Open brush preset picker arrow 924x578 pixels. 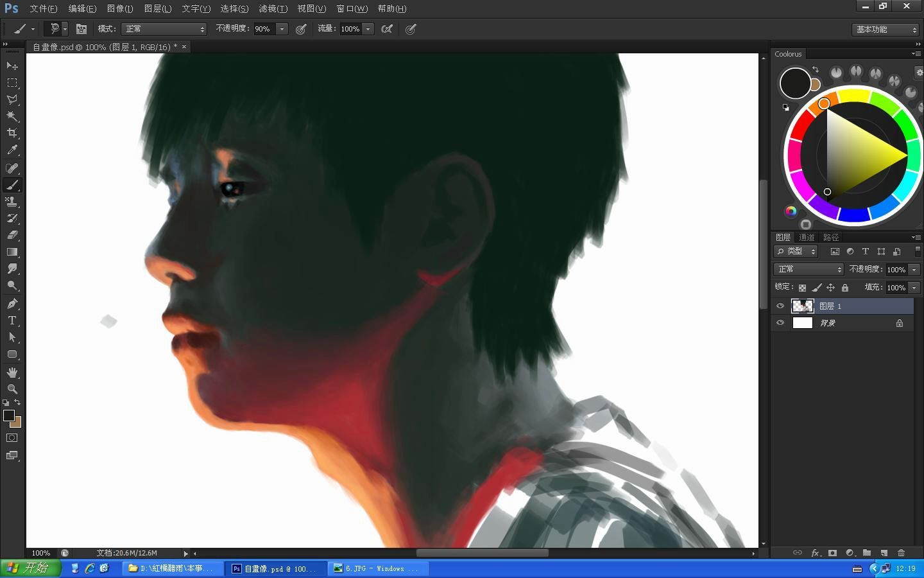click(65, 29)
